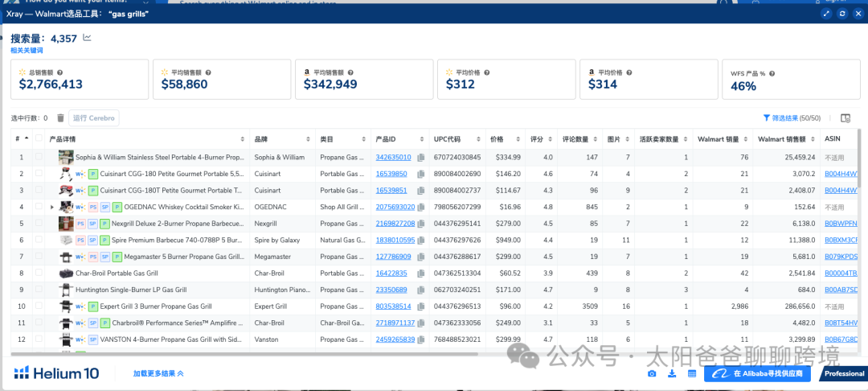Copy product ID 2075693020
Image resolution: width=868 pixels, height=391 pixels.
point(421,207)
